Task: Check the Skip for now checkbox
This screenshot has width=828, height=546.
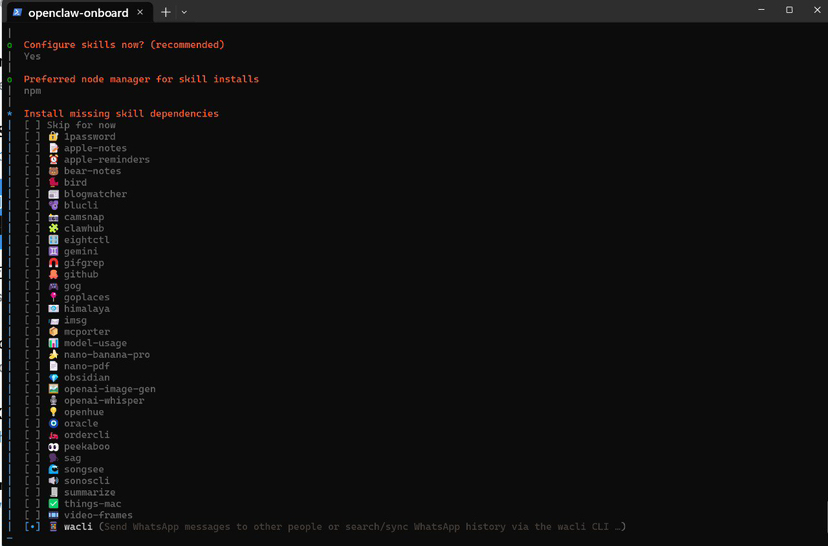Action: point(32,125)
